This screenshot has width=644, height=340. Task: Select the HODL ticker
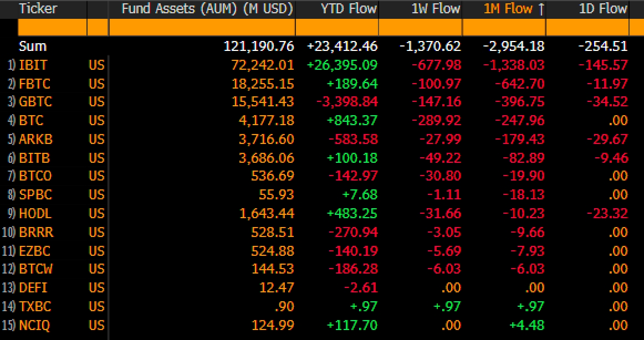(35, 214)
